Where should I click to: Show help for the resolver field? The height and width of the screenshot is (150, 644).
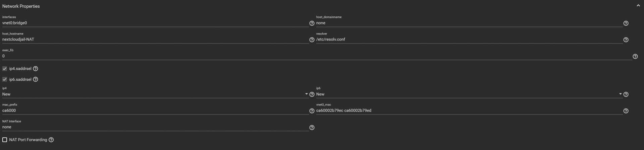click(x=626, y=40)
